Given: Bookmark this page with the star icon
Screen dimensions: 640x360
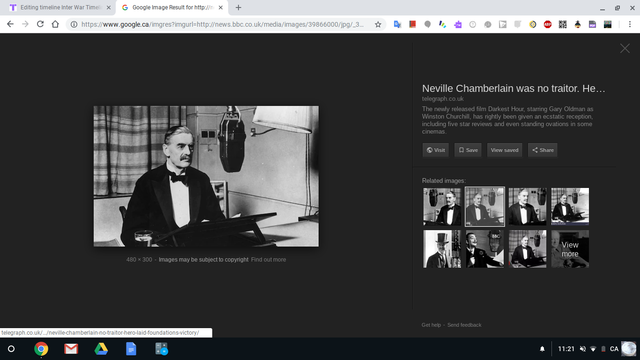Looking at the screenshot, I should tap(378, 24).
